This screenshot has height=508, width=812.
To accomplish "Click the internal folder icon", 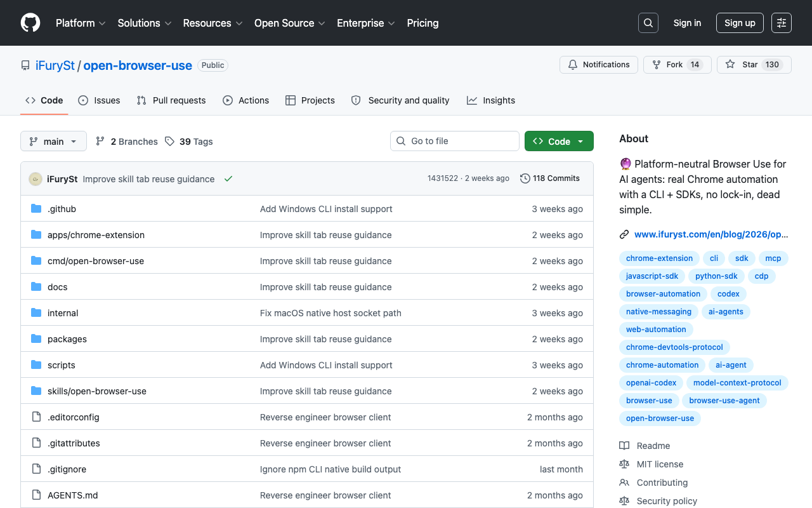I will pos(36,313).
